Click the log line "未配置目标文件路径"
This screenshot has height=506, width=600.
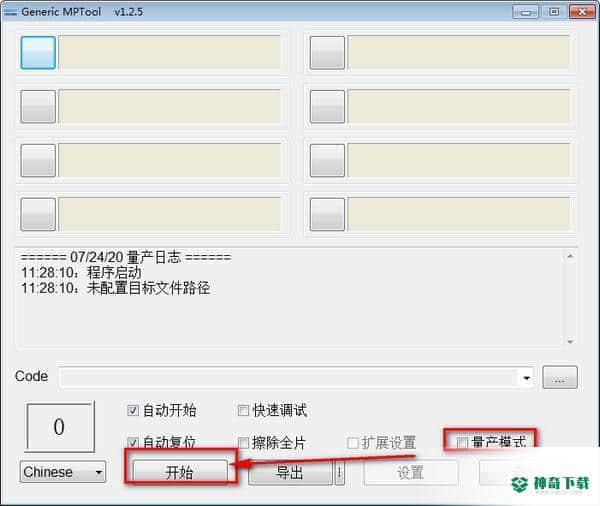pyautogui.click(x=148, y=288)
